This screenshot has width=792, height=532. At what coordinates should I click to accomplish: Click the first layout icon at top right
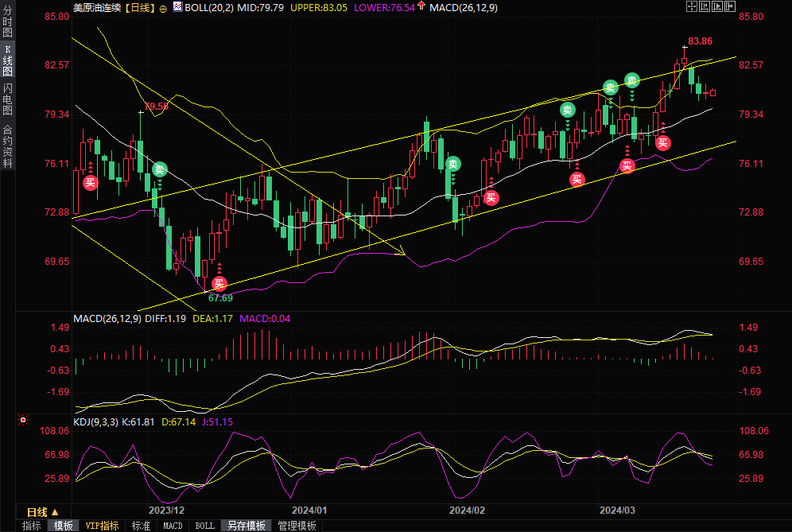[690, 6]
